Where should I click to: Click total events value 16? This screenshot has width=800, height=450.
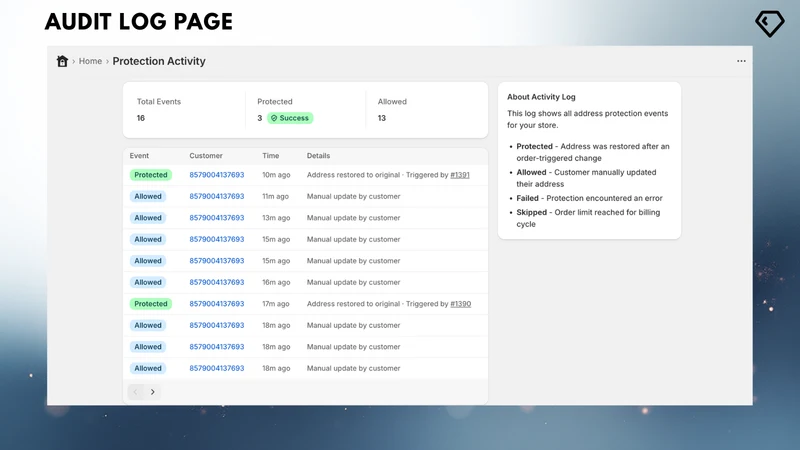pyautogui.click(x=141, y=118)
